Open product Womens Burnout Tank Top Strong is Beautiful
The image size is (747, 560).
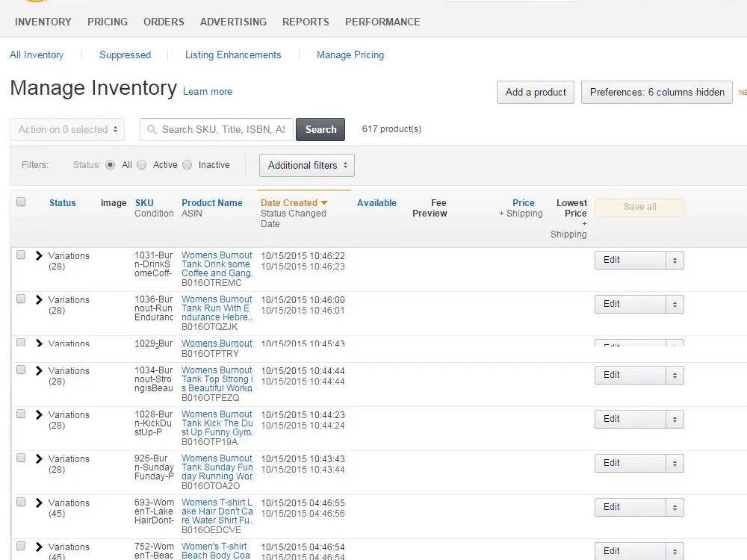(x=217, y=379)
